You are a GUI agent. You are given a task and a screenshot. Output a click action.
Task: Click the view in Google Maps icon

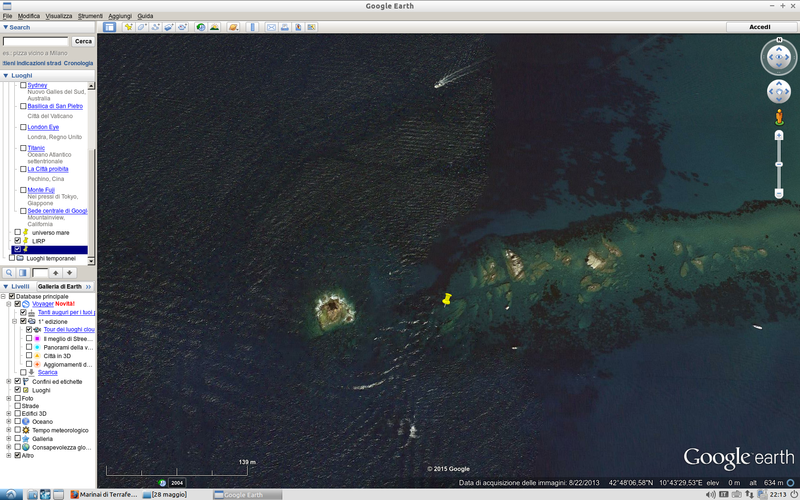(298, 27)
